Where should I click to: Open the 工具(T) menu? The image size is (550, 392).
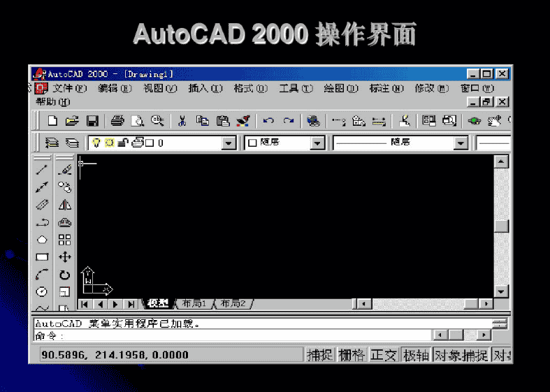[x=296, y=88]
